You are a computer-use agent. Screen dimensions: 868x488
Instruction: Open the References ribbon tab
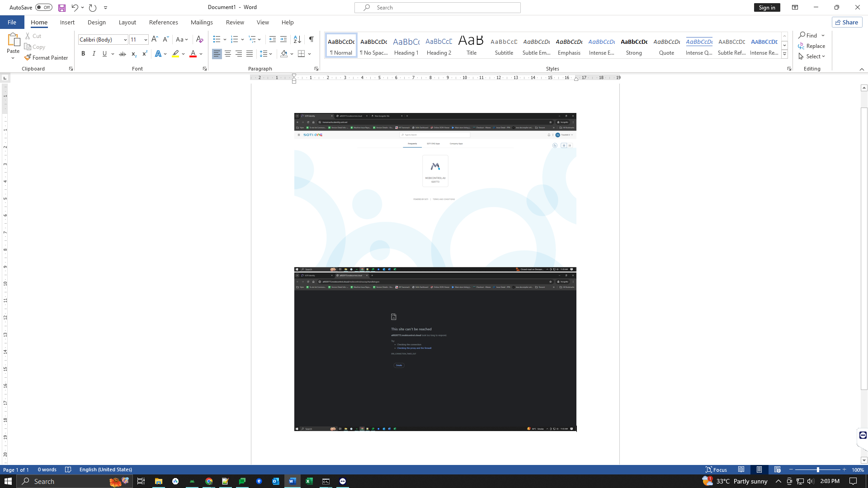[x=163, y=22]
